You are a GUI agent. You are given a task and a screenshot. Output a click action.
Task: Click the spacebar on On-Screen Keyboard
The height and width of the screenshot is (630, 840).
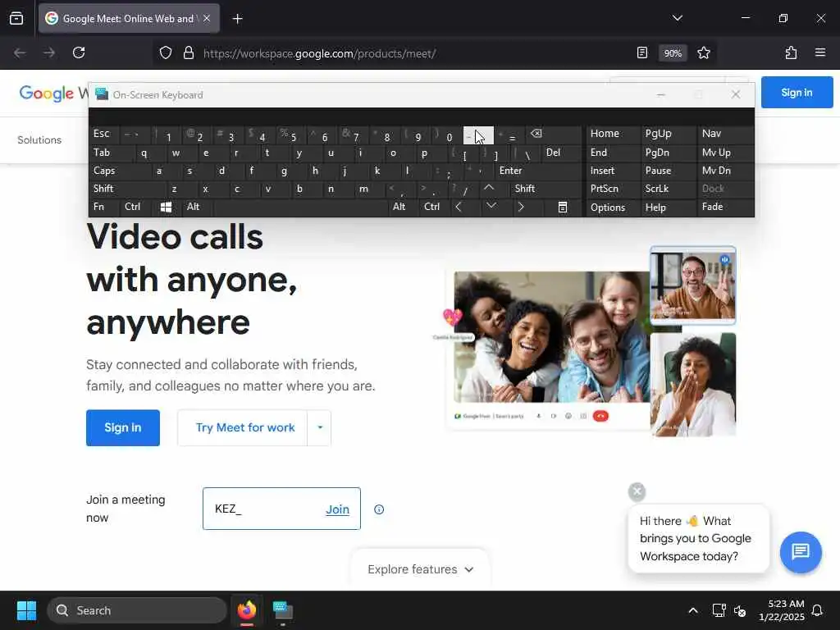[x=300, y=207]
